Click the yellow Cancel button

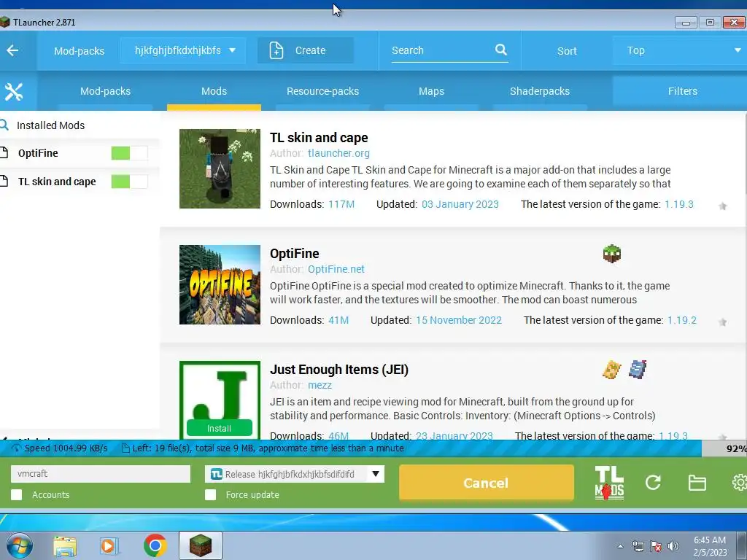point(486,483)
